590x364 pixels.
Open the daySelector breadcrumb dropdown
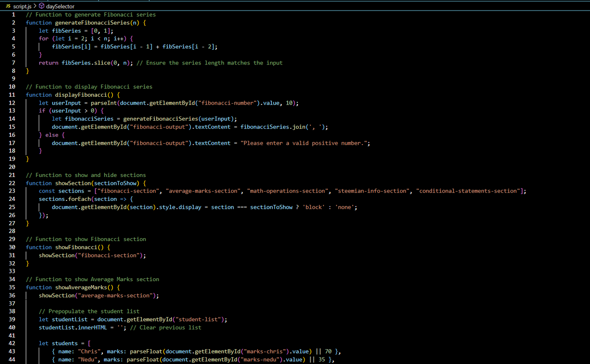click(x=60, y=6)
